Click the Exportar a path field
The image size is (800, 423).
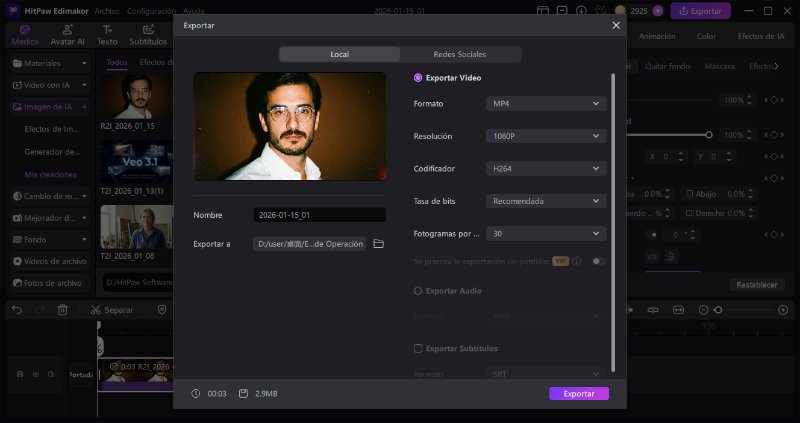(x=309, y=244)
